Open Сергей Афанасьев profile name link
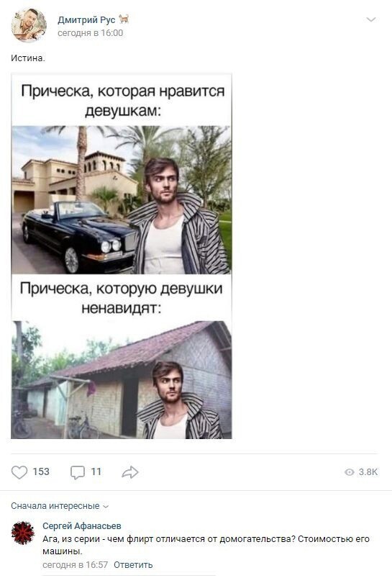The image size is (392, 578). point(82,526)
